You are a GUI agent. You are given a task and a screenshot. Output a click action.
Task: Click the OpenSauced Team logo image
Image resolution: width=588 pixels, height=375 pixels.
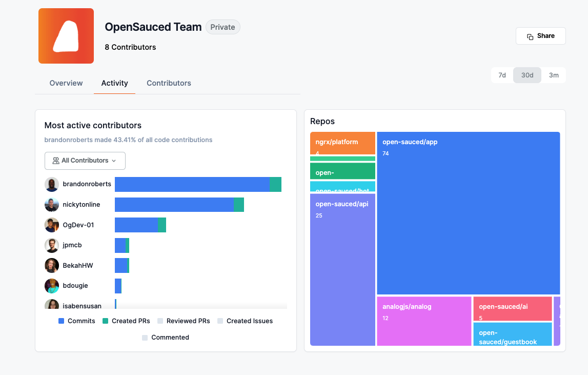click(66, 36)
